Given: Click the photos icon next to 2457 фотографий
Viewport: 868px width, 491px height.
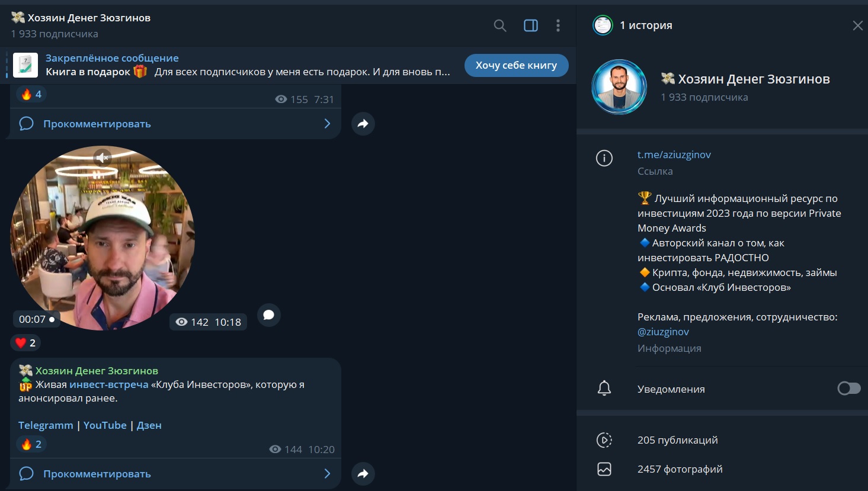Looking at the screenshot, I should [604, 469].
